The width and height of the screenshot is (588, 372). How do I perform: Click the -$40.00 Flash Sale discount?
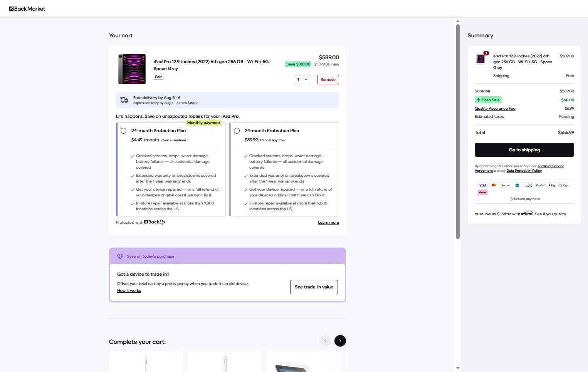pos(567,100)
